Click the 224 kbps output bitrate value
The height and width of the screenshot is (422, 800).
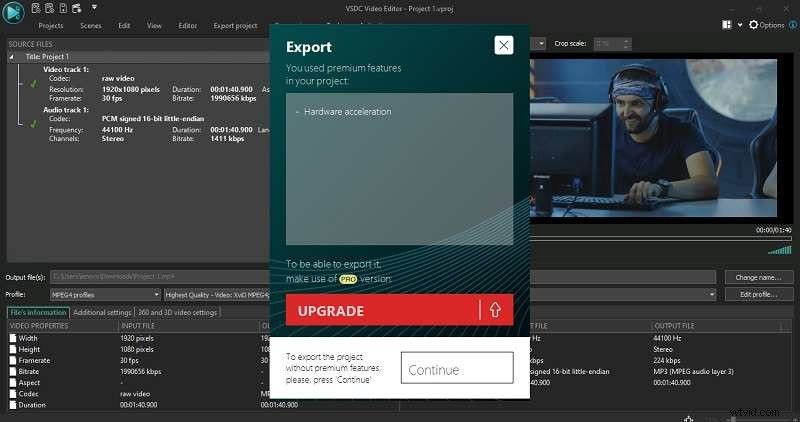666,360
